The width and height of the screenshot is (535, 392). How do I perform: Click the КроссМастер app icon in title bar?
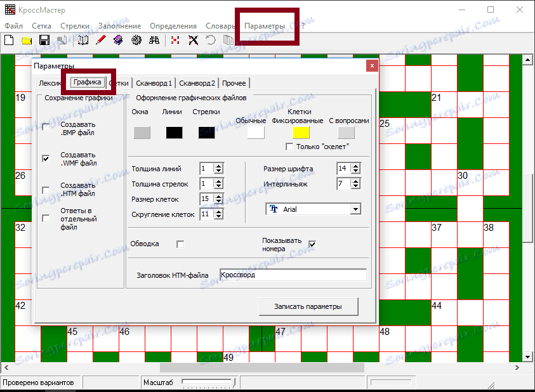(10, 10)
